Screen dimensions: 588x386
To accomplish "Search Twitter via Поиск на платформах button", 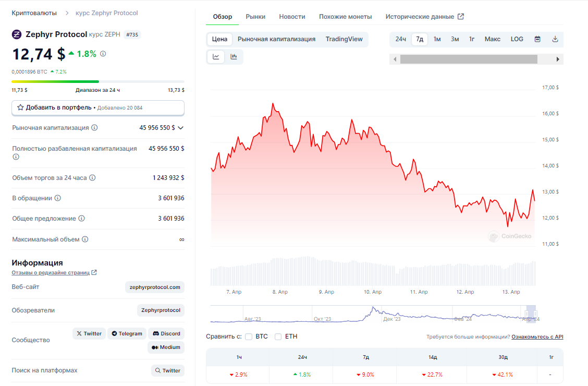I will tap(168, 370).
